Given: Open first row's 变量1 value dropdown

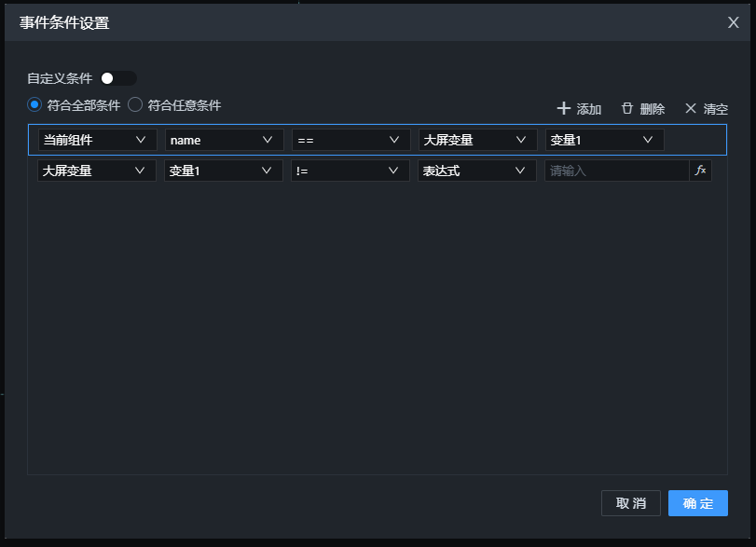Looking at the screenshot, I should point(604,140).
